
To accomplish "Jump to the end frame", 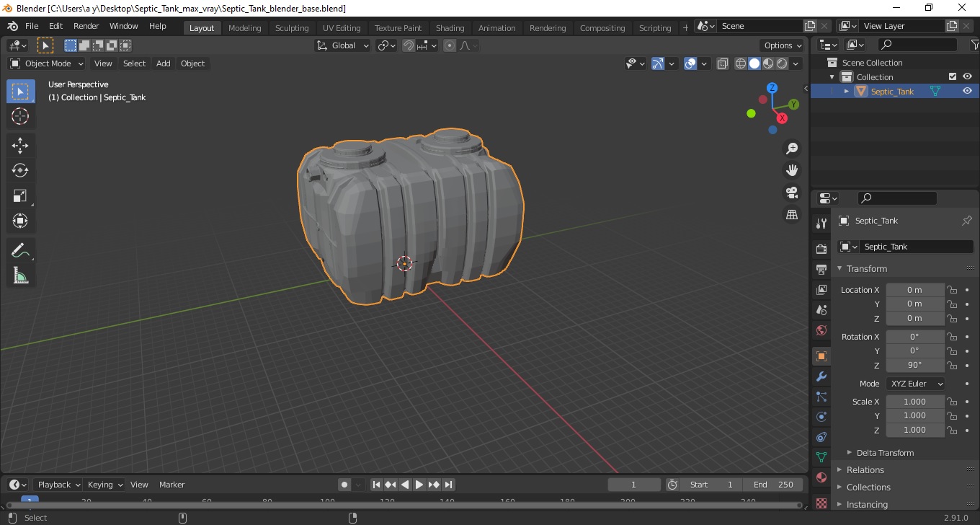I will tap(448, 485).
